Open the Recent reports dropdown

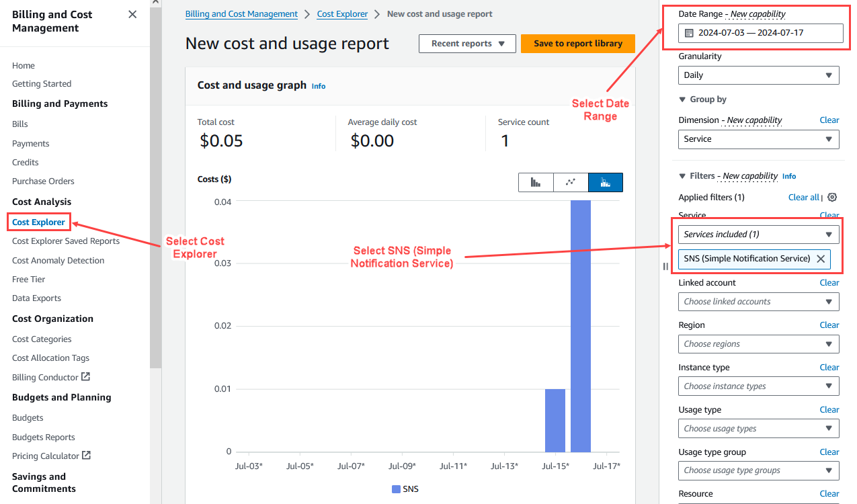467,43
